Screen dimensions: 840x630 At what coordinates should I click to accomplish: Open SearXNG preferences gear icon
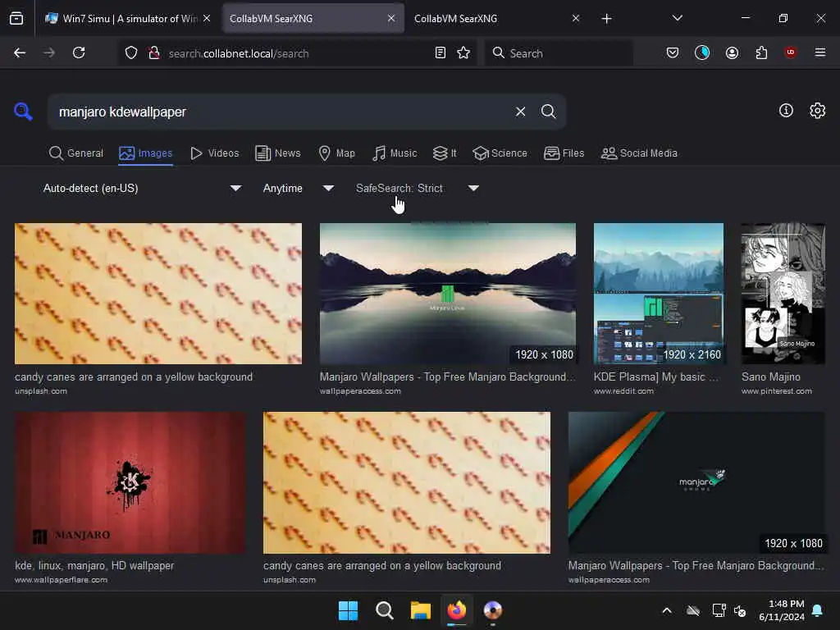click(x=818, y=111)
